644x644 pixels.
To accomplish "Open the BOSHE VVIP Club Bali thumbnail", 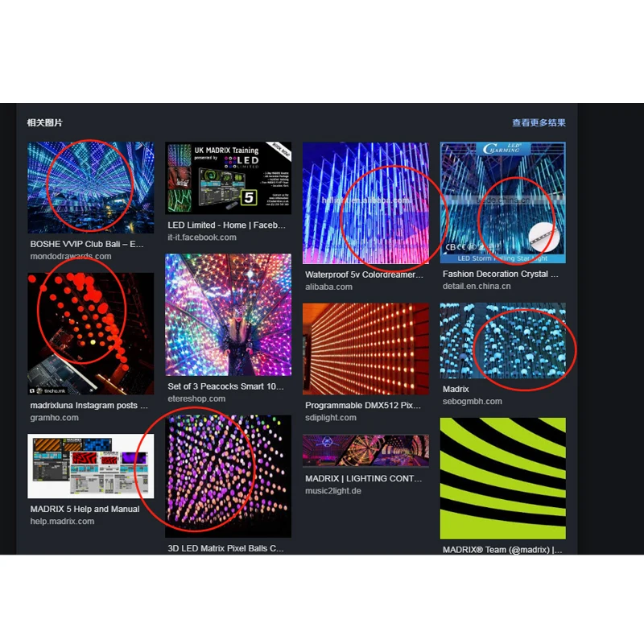I will coord(91,188).
